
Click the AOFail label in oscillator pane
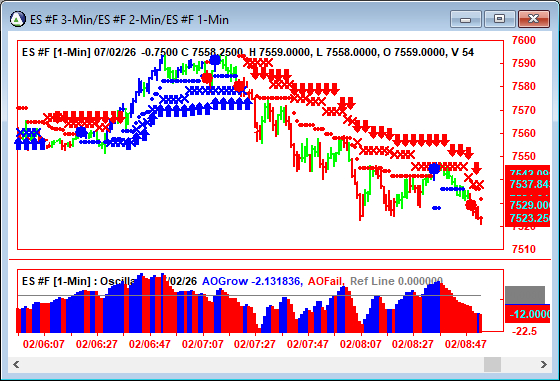click(x=326, y=281)
